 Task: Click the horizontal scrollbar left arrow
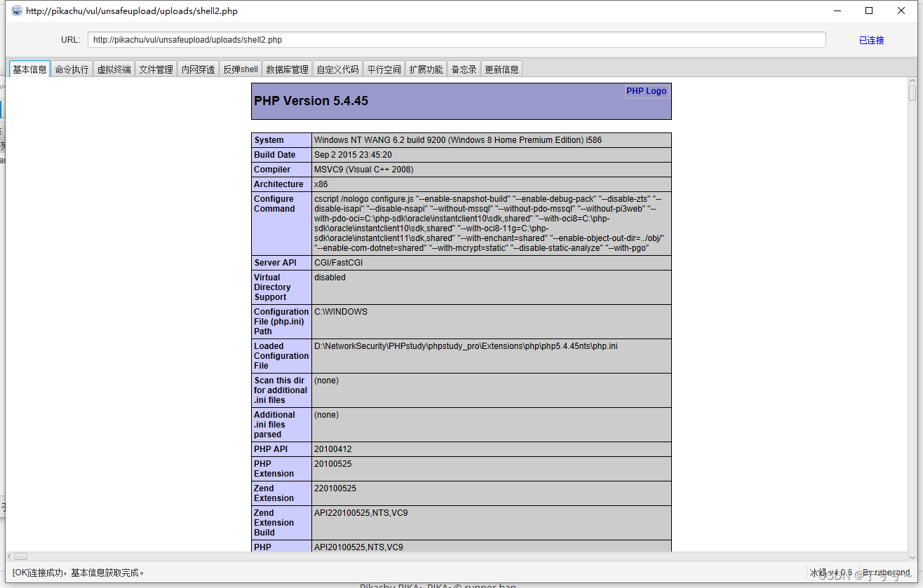[x=10, y=556]
